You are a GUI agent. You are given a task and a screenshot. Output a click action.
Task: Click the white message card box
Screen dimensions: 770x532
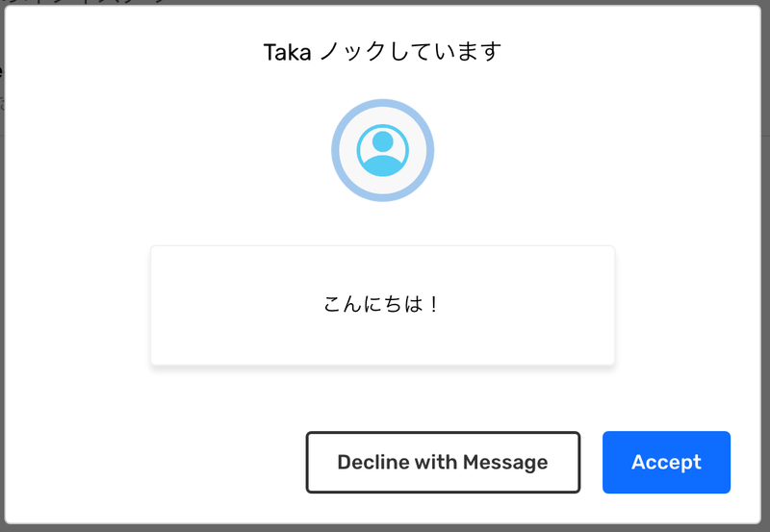tap(382, 305)
